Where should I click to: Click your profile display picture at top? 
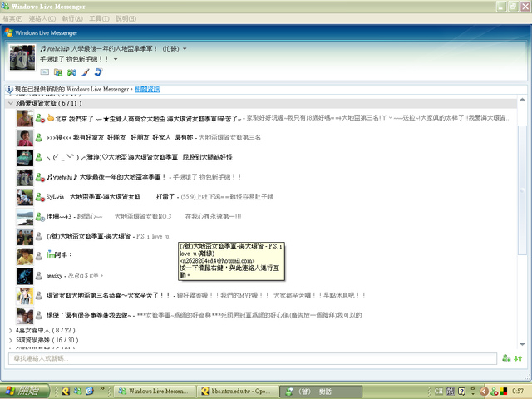[x=22, y=57]
